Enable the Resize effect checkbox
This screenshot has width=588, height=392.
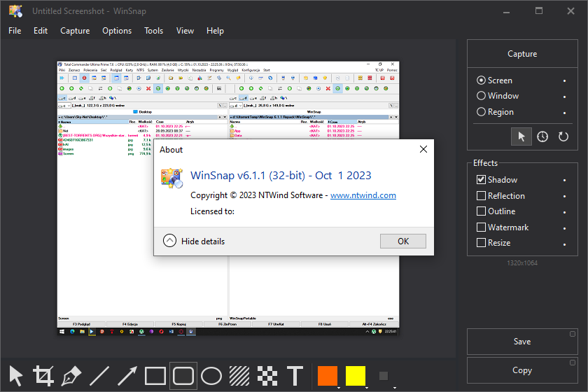click(x=481, y=243)
